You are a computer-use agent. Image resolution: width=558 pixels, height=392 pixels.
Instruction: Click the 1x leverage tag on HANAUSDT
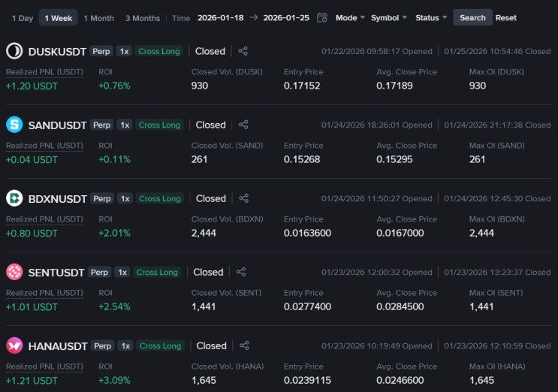(125, 345)
